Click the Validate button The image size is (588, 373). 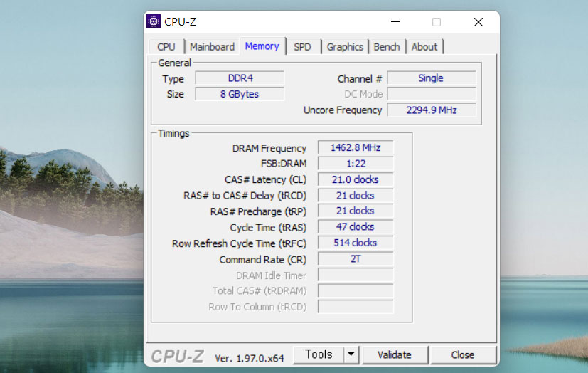[395, 355]
